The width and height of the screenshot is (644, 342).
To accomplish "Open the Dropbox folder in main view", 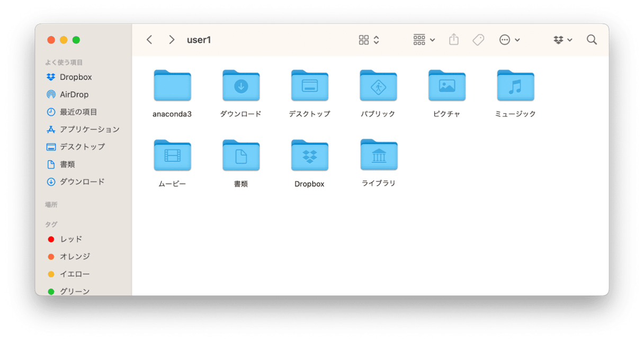I will [310, 156].
